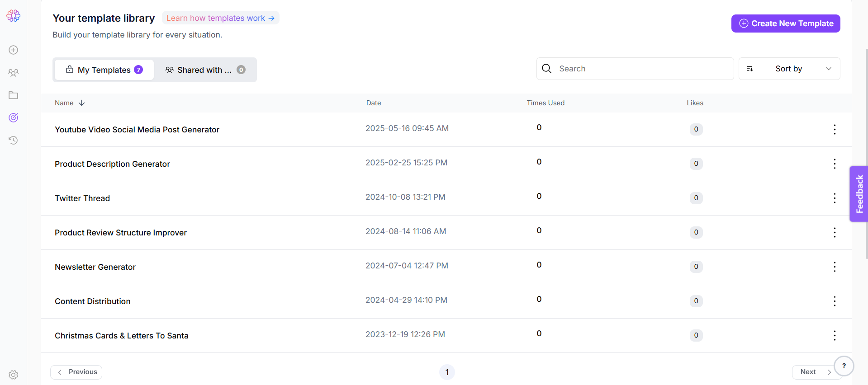This screenshot has height=385, width=868.
Task: Click the plus circle sidebar icon
Action: pyautogui.click(x=14, y=50)
